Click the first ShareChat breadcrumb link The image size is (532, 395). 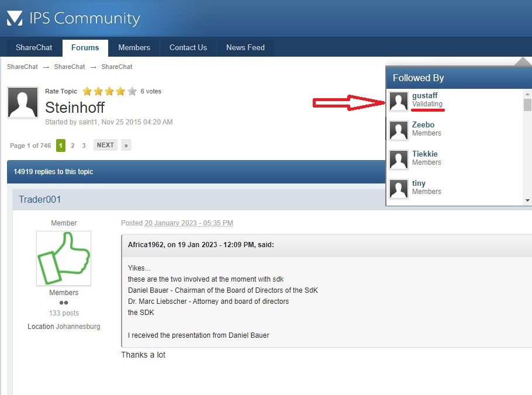[x=22, y=67]
